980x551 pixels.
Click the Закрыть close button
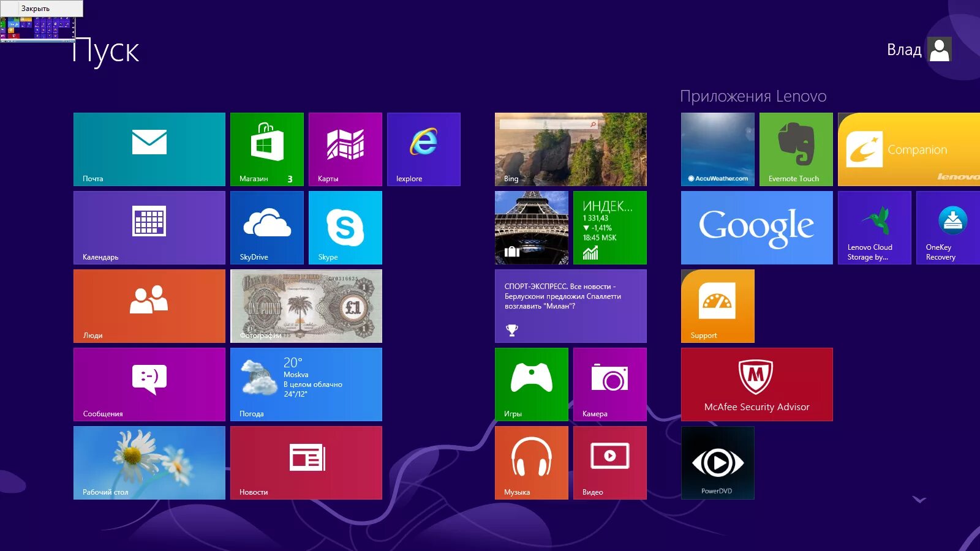[x=42, y=9]
